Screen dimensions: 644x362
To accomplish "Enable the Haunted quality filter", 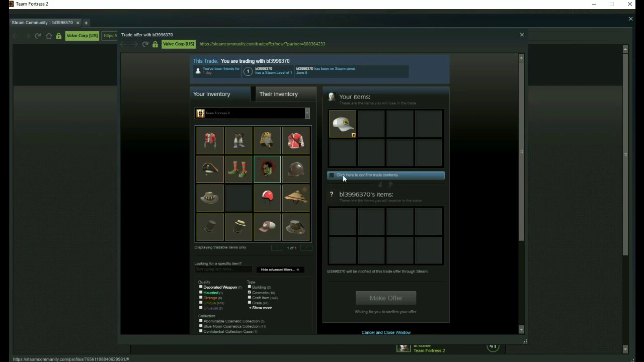I will pyautogui.click(x=201, y=292).
